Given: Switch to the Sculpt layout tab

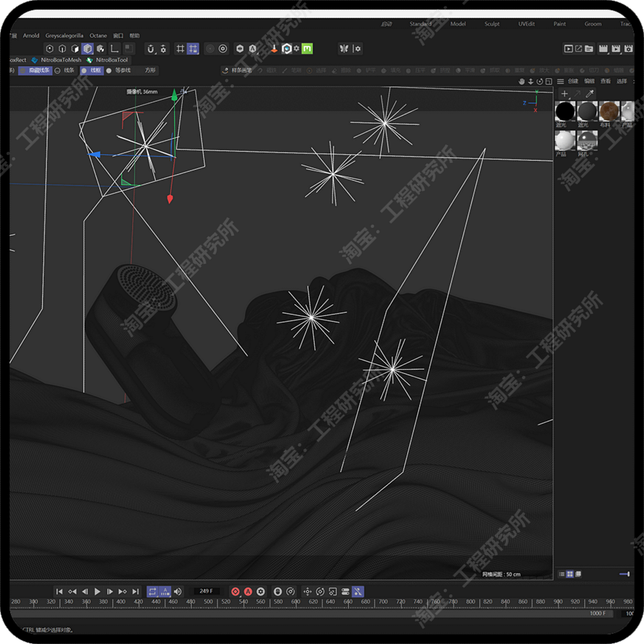Looking at the screenshot, I should [x=491, y=24].
